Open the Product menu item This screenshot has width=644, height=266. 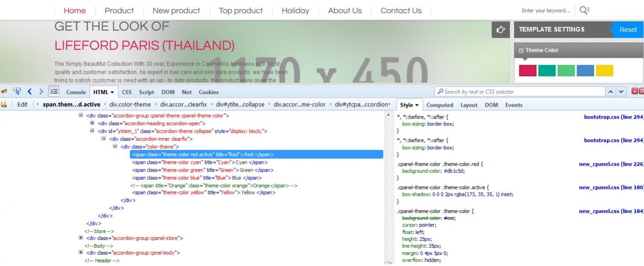click(x=119, y=10)
